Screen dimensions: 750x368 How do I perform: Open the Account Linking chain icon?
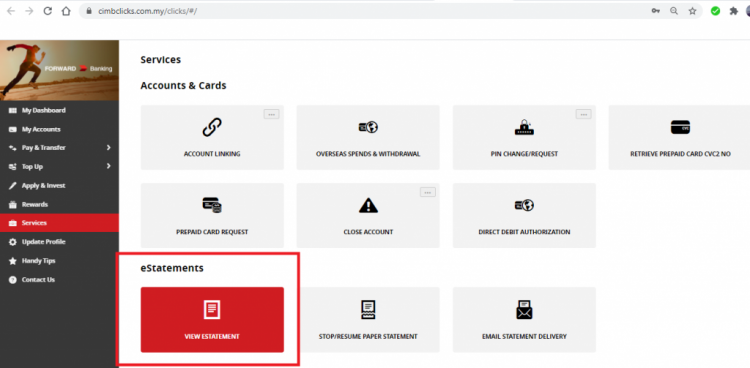212,128
